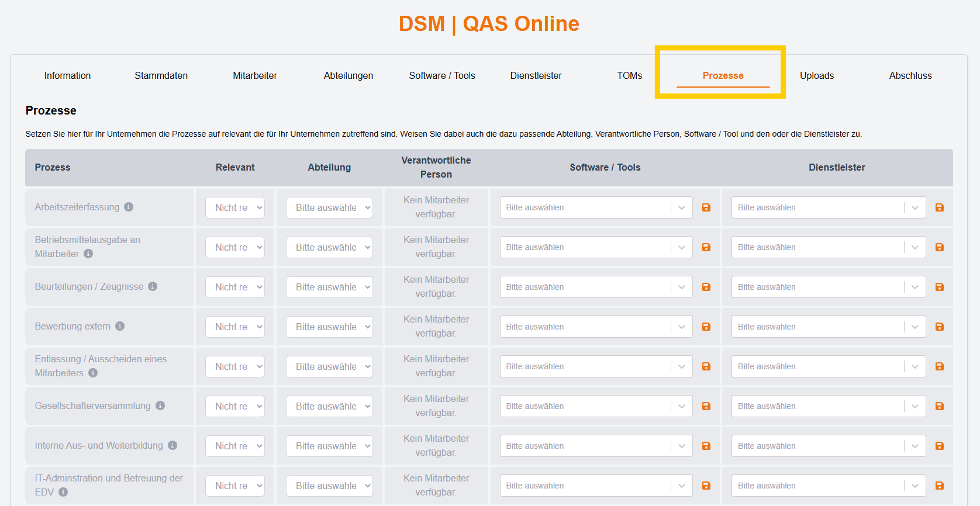
Task: Click the Dienstleister column header
Action: (837, 167)
